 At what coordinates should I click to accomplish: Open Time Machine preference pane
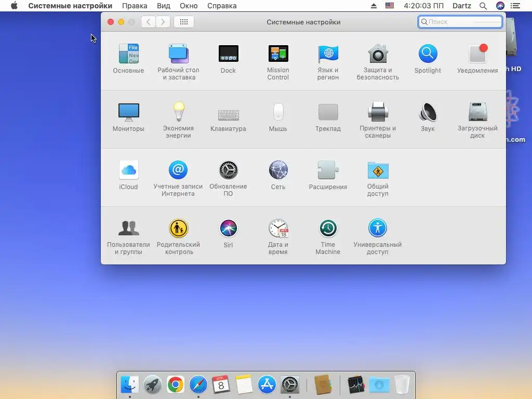coord(328,237)
